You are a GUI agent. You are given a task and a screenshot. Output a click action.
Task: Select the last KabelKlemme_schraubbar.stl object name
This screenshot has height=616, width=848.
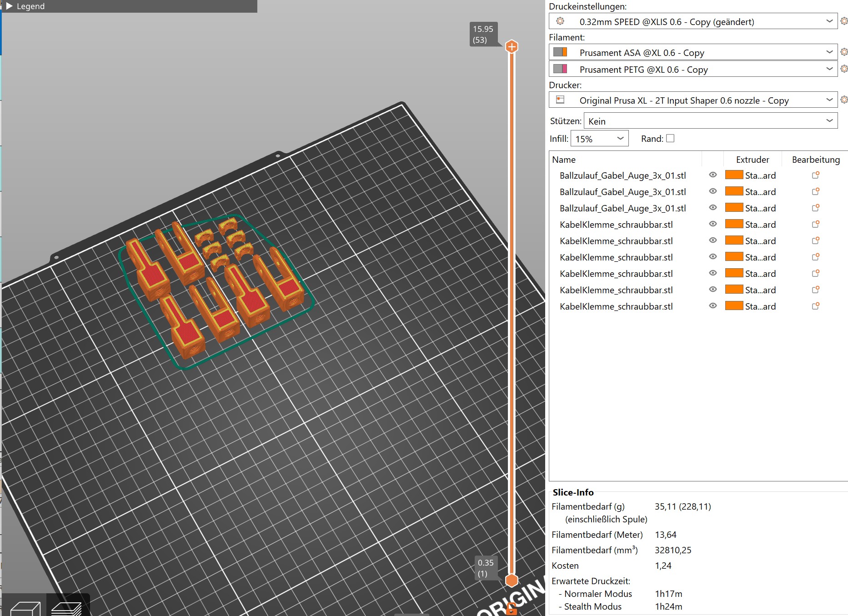tap(616, 306)
